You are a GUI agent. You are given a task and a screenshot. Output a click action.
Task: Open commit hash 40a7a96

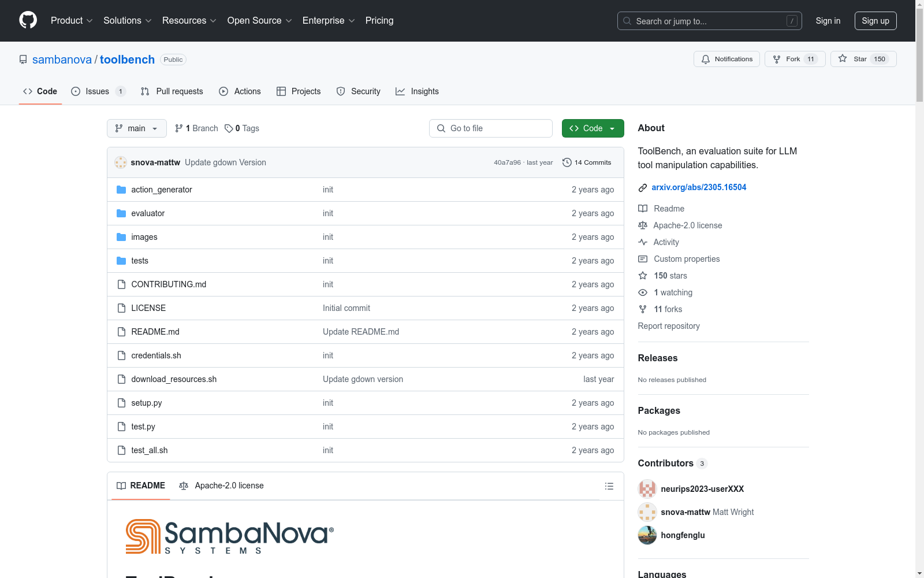pyautogui.click(x=507, y=162)
